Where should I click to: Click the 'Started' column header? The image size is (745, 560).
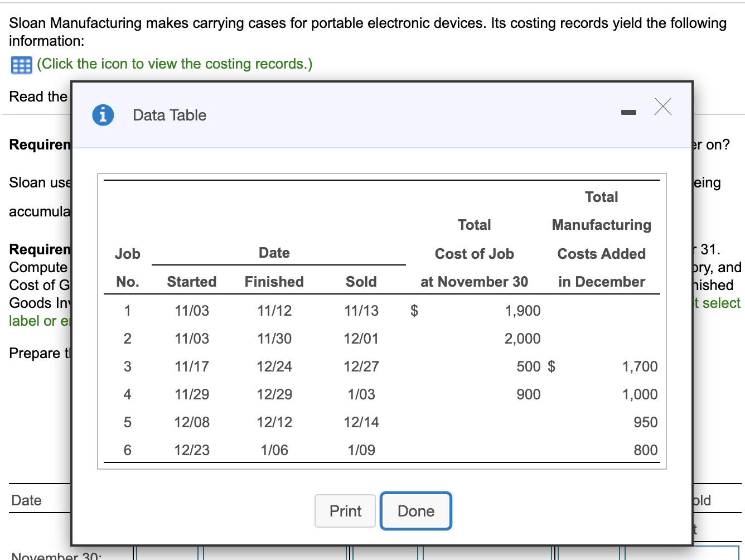click(x=192, y=282)
